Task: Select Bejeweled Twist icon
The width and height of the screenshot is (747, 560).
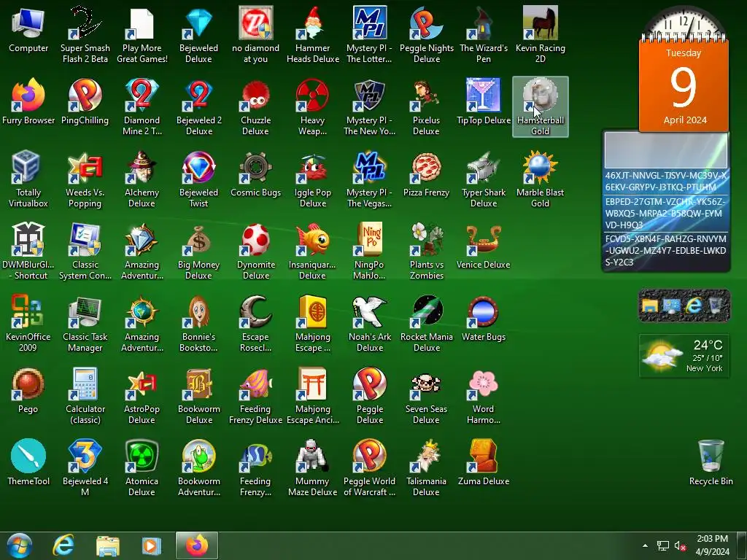Action: click(x=198, y=179)
